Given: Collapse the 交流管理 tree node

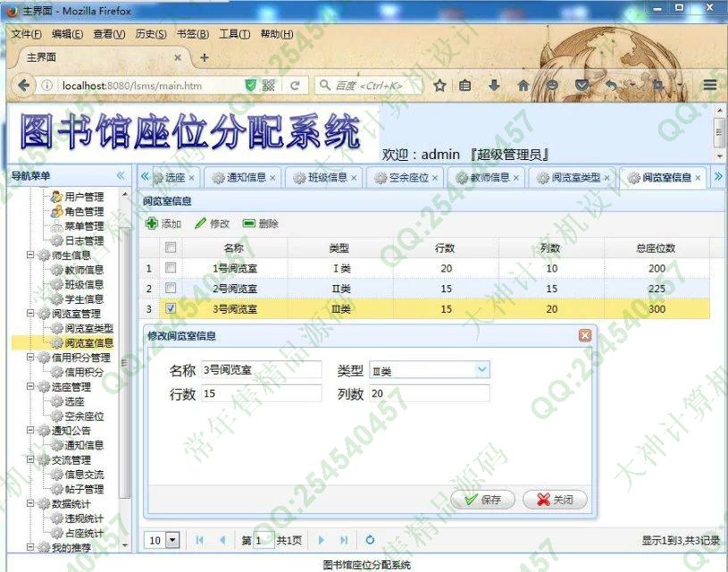Looking at the screenshot, I should [30, 459].
